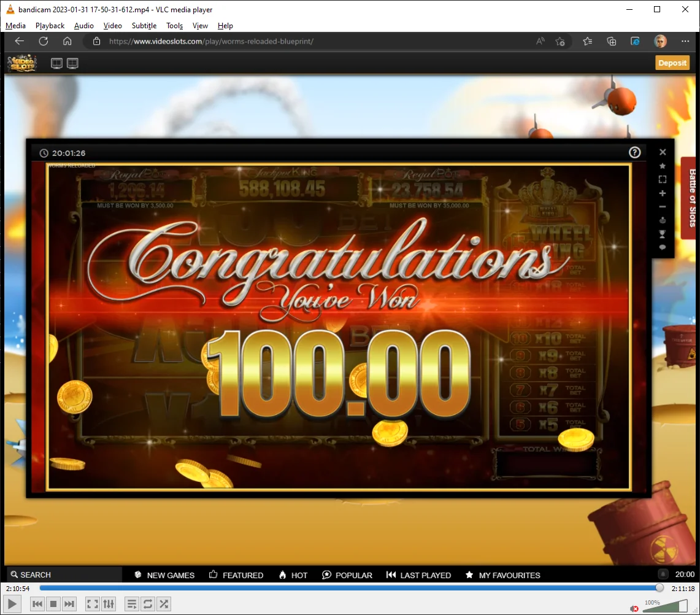This screenshot has width=700, height=615.
Task: Click the VLC seek bar handle
Action: coord(660,588)
